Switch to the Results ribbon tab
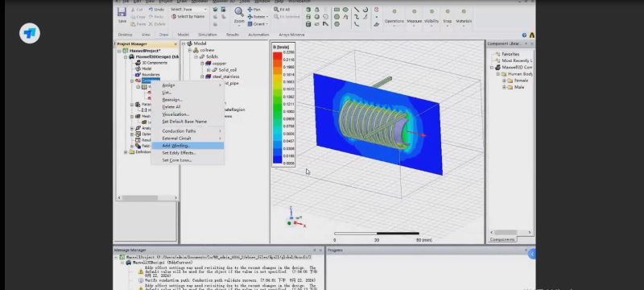Viewport: 644px width, 290px height. coord(233,35)
